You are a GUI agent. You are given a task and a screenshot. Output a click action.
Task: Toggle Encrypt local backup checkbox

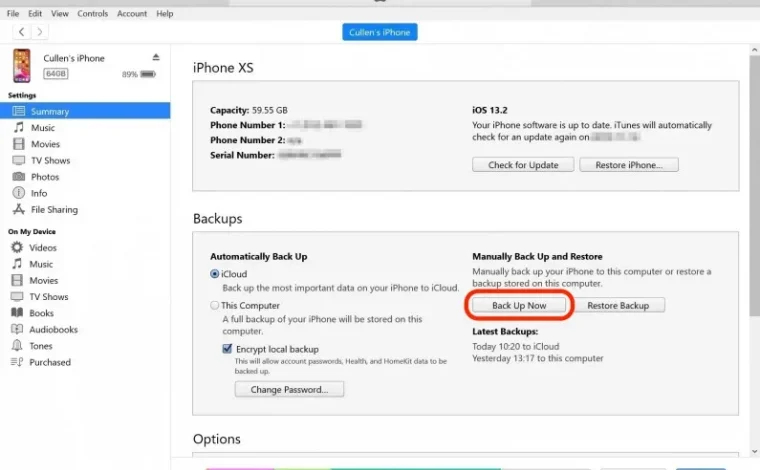click(x=227, y=348)
